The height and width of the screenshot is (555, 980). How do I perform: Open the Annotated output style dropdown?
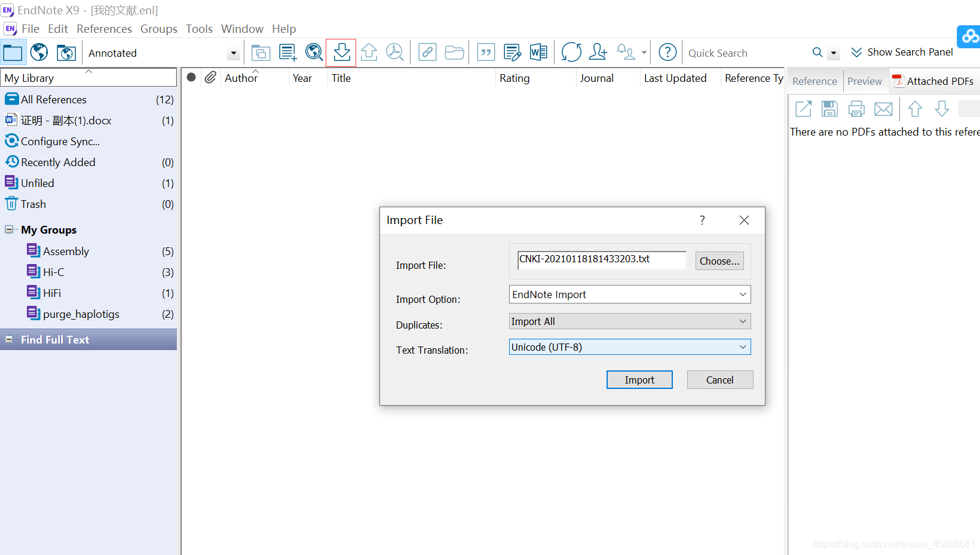tap(233, 53)
